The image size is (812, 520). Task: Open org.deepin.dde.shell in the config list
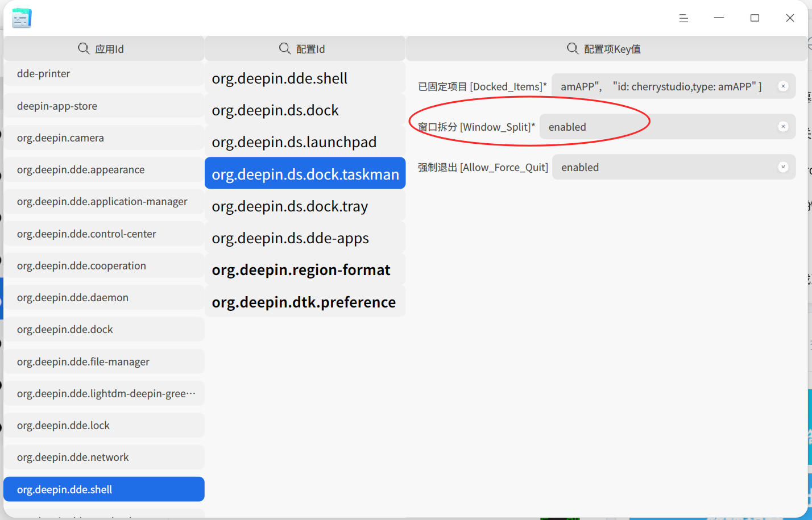point(305,78)
